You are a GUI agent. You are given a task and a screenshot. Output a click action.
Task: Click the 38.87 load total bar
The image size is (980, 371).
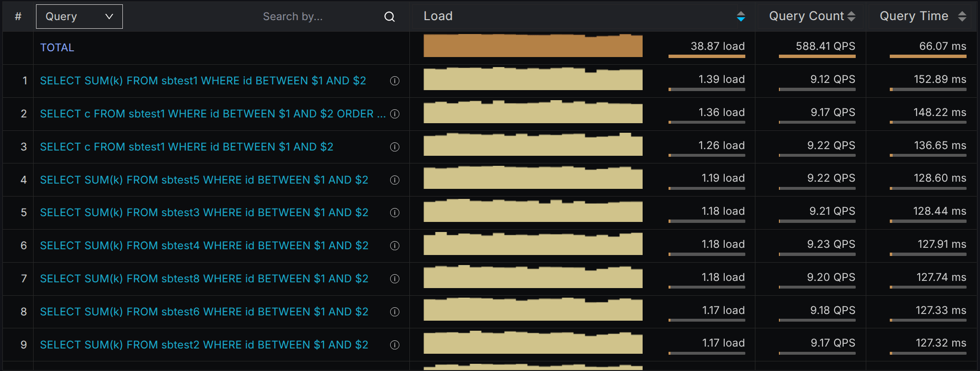tap(706, 56)
